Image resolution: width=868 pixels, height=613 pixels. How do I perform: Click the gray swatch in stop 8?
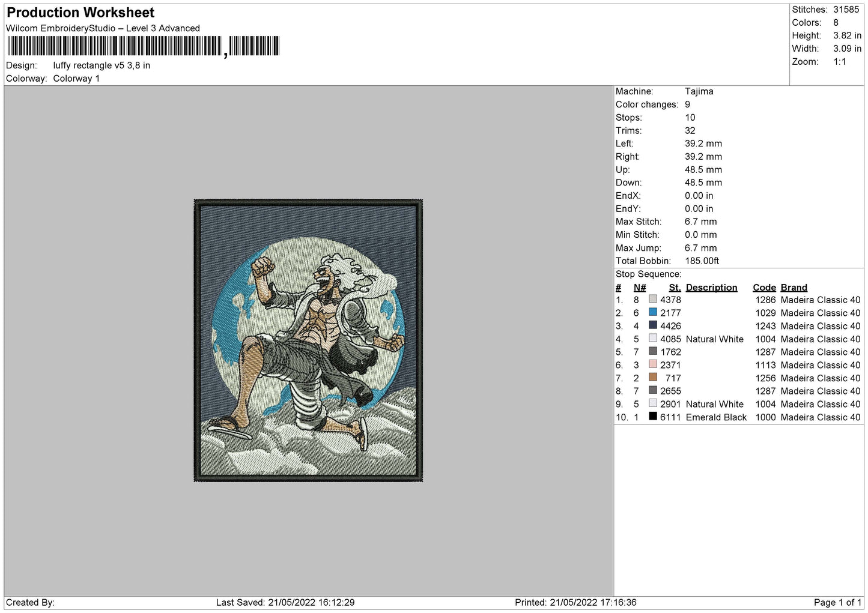pyautogui.click(x=653, y=390)
